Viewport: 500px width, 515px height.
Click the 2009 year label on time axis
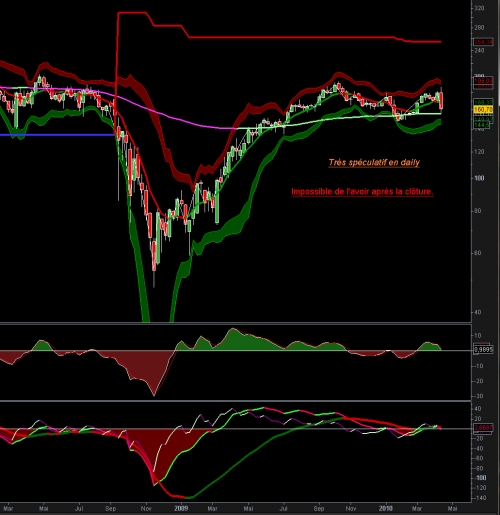181,508
